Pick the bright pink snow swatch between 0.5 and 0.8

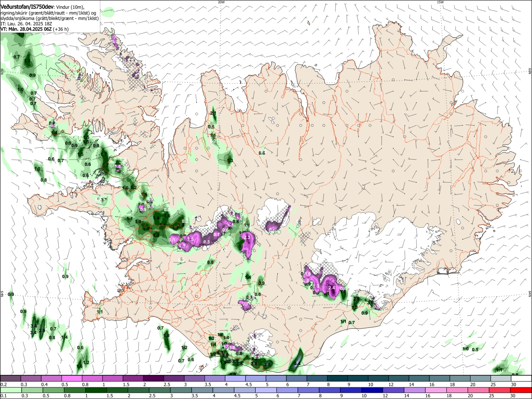[x=72, y=379]
